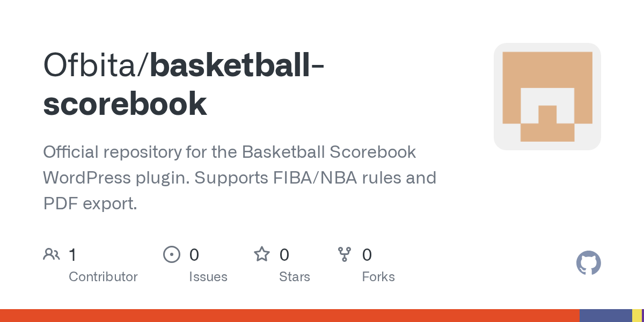This screenshot has width=644, height=322.
Task: Click the stars count number 0
Action: point(284,254)
